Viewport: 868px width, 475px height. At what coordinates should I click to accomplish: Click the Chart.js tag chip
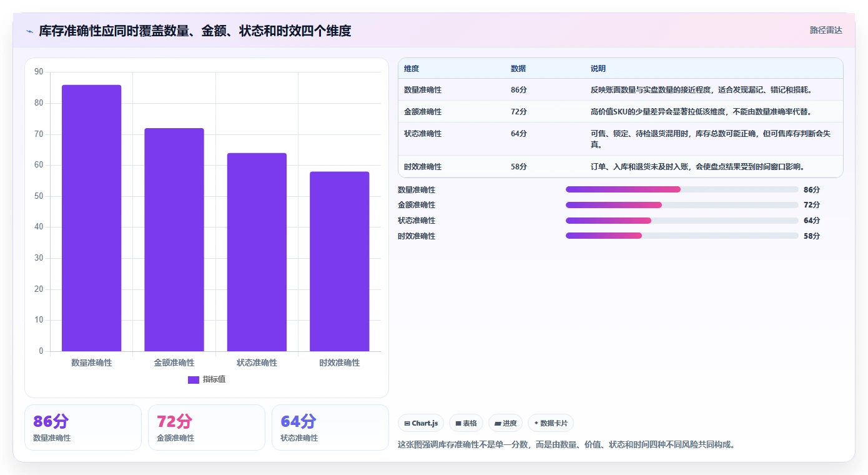tap(421, 423)
